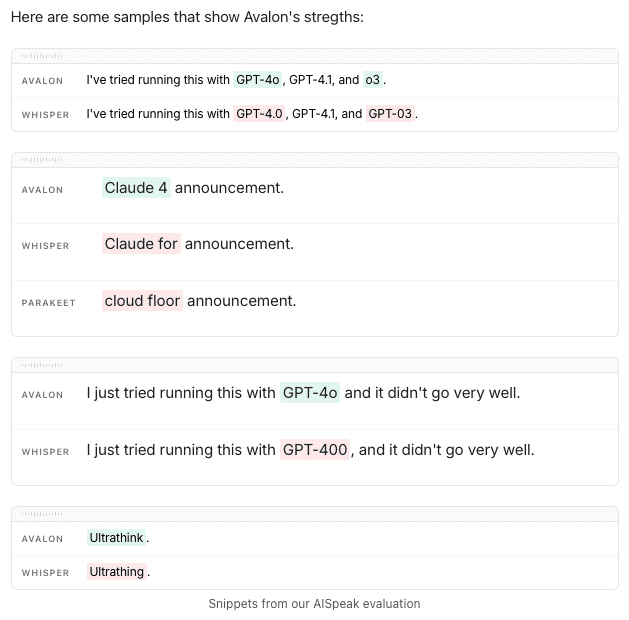Viewport: 629px width, 620px height.
Task: Click the red highlighted cloud floor text
Action: point(142,301)
